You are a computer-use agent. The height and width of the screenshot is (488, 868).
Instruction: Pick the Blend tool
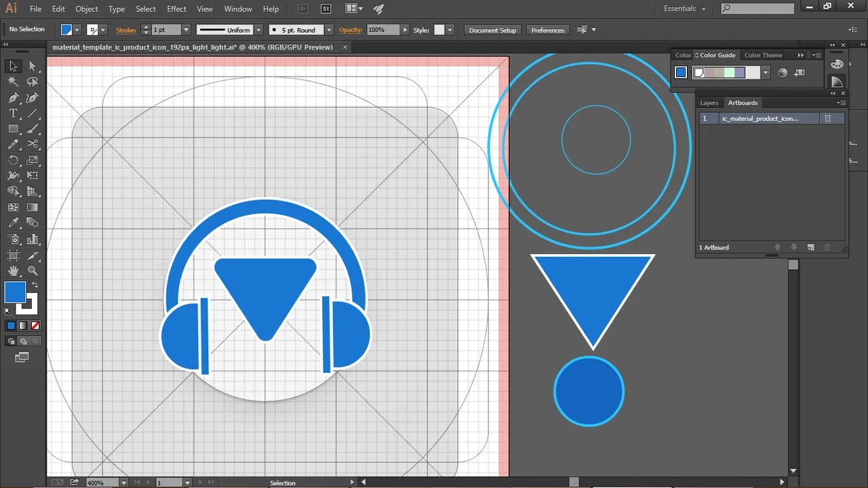(32, 223)
